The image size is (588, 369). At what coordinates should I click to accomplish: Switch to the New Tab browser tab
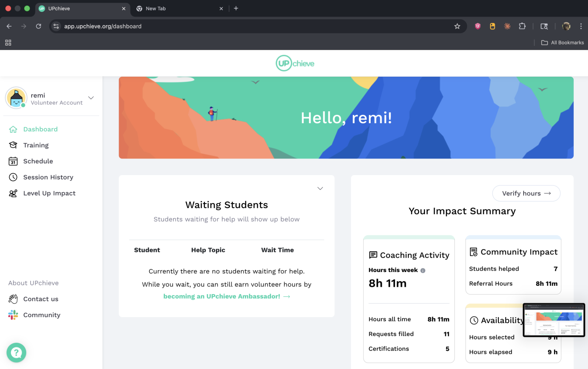pos(180,8)
